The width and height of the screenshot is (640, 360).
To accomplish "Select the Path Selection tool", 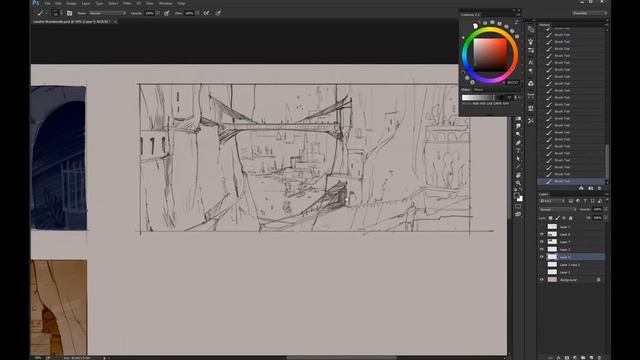I will coord(518,159).
